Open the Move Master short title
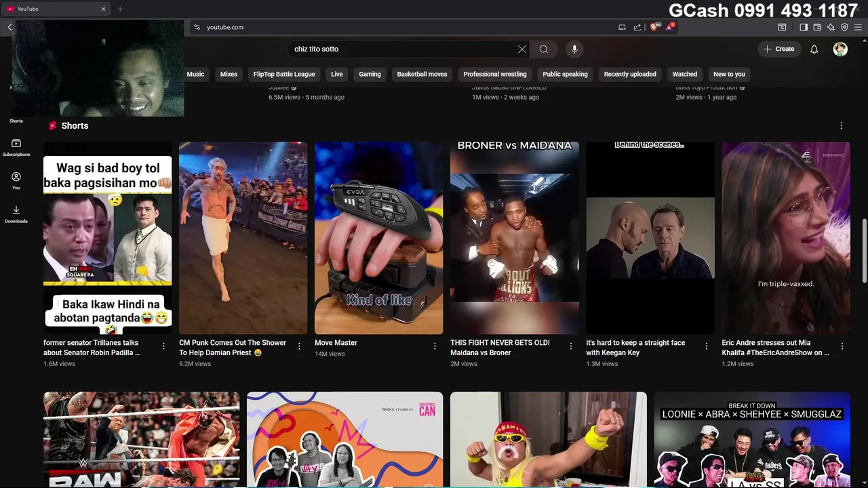Screen dimensions: 868x488 click(x=336, y=343)
